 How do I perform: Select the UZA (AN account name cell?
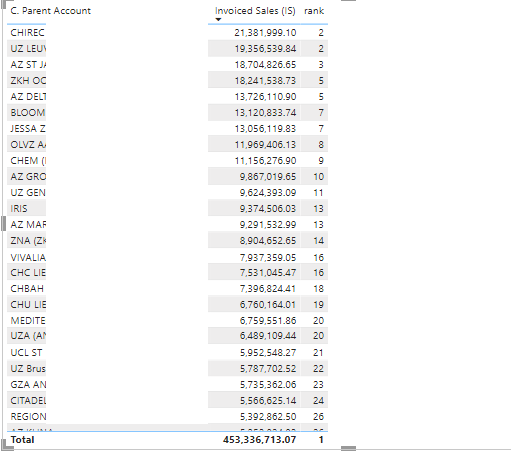coord(28,336)
